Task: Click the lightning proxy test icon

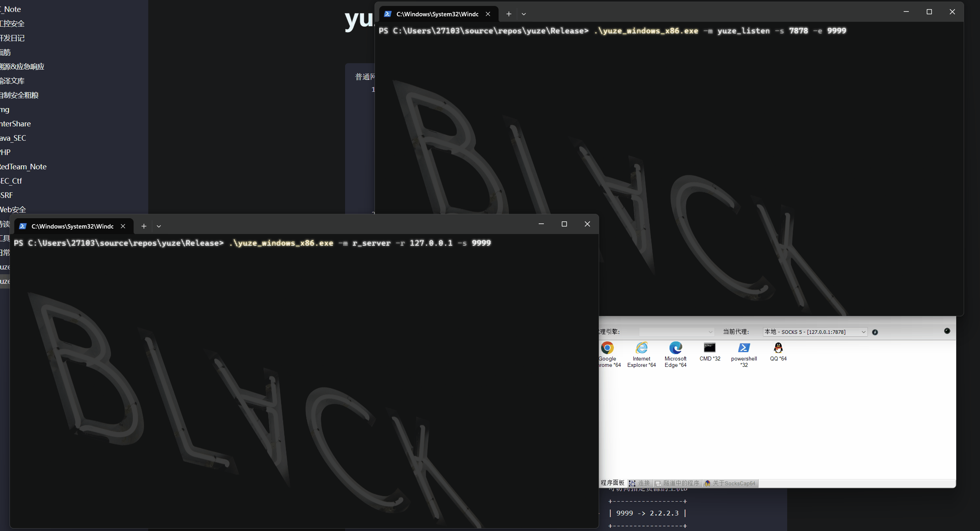Action: (875, 332)
